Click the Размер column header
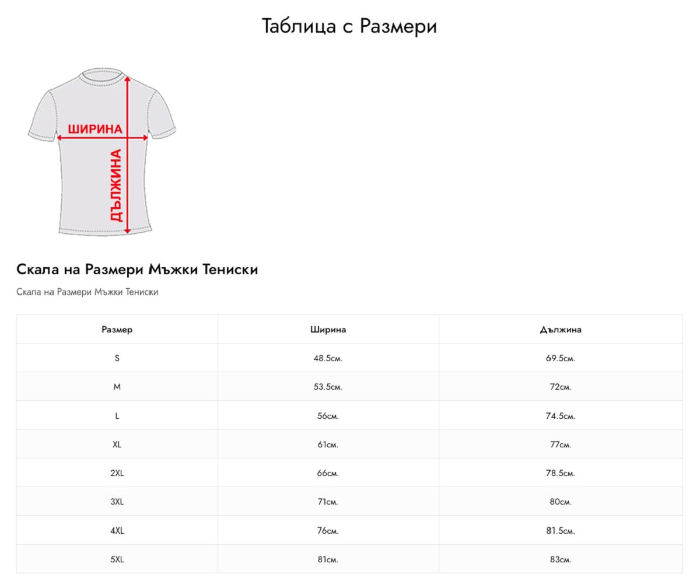The height and width of the screenshot is (588, 700). [117, 330]
